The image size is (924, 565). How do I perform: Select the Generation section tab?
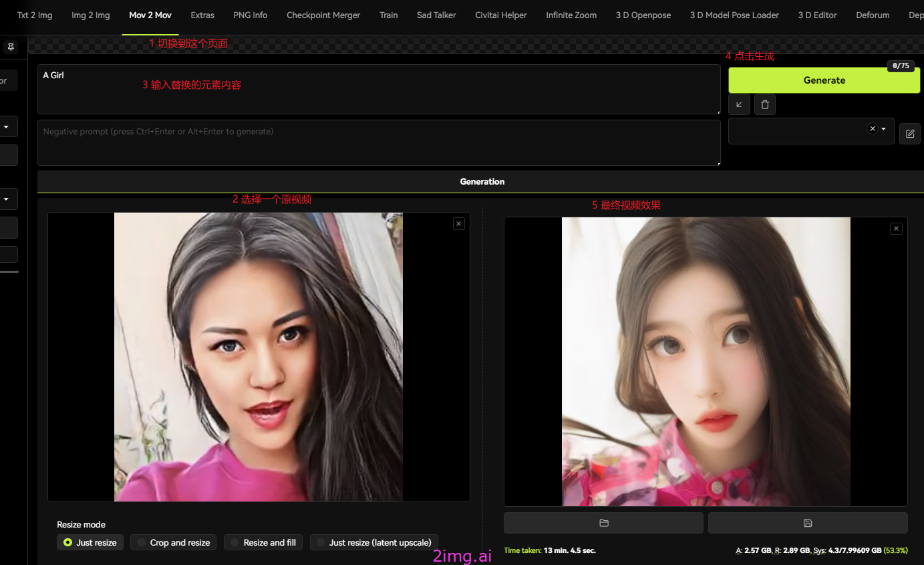click(x=482, y=181)
